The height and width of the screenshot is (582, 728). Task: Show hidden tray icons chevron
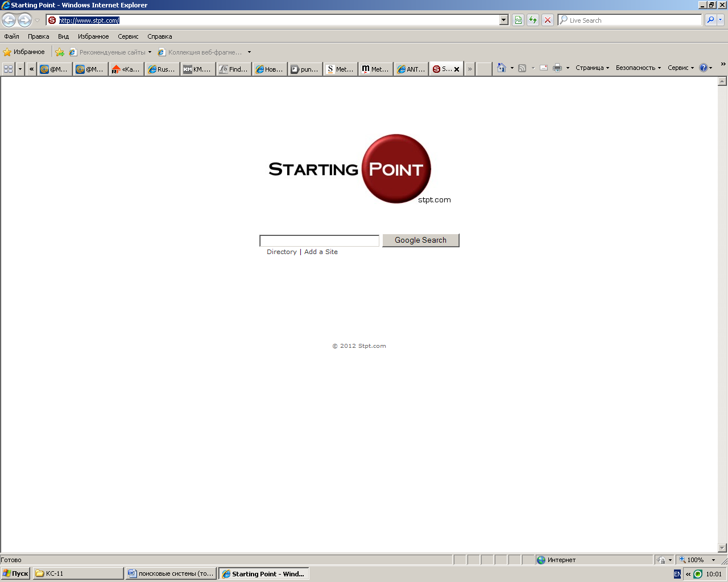pyautogui.click(x=688, y=574)
